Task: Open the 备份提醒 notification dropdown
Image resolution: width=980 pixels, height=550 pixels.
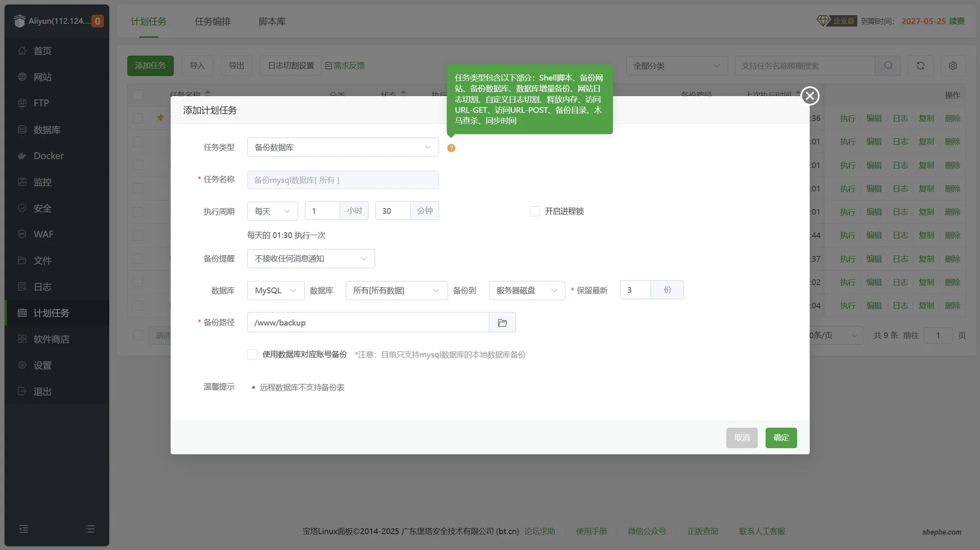Action: pyautogui.click(x=310, y=259)
